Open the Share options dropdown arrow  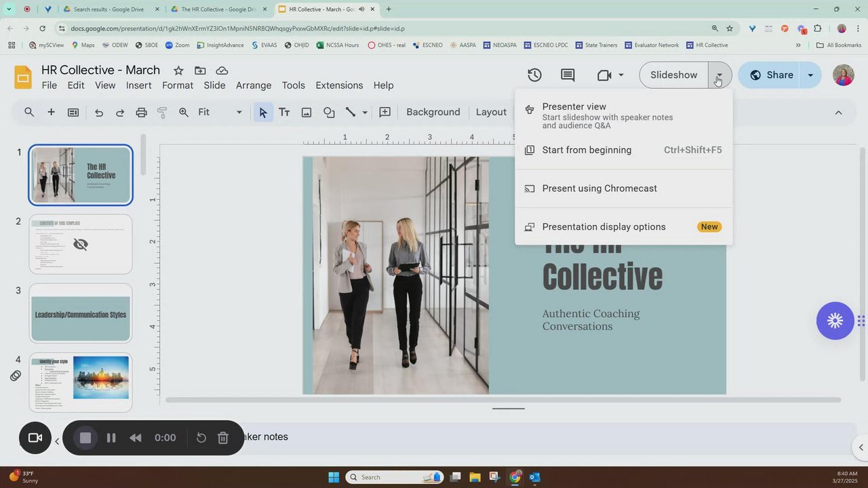point(810,75)
